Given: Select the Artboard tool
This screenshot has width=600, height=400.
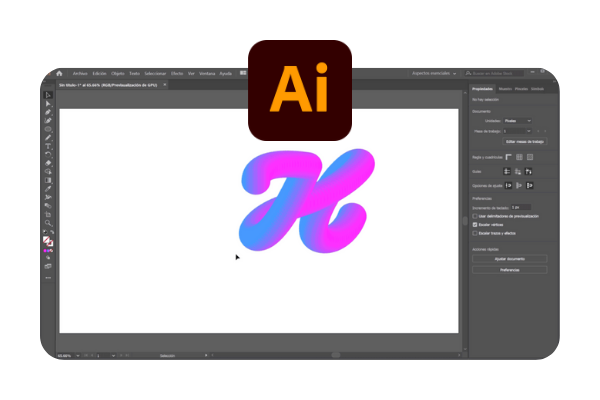Looking at the screenshot, I should 48,214.
